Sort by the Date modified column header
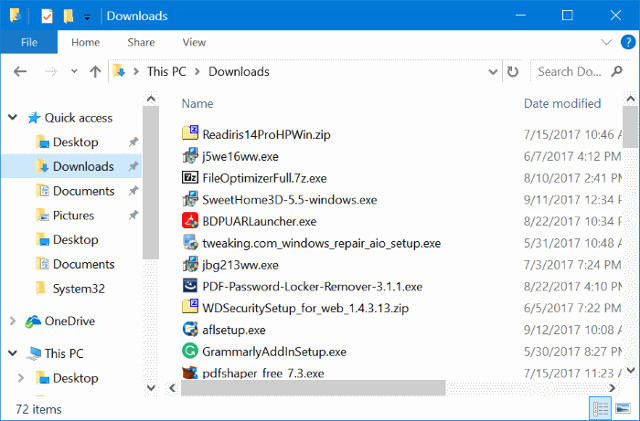 (x=562, y=104)
